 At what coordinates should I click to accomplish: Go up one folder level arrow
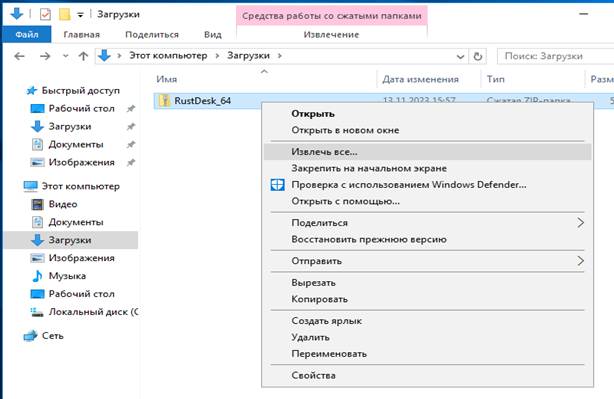coord(83,56)
